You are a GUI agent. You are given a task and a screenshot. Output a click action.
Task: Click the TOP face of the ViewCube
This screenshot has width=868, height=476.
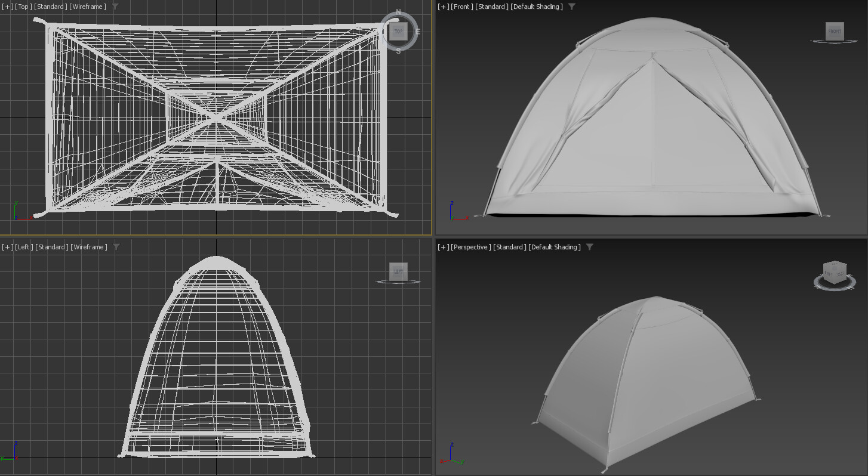click(398, 32)
